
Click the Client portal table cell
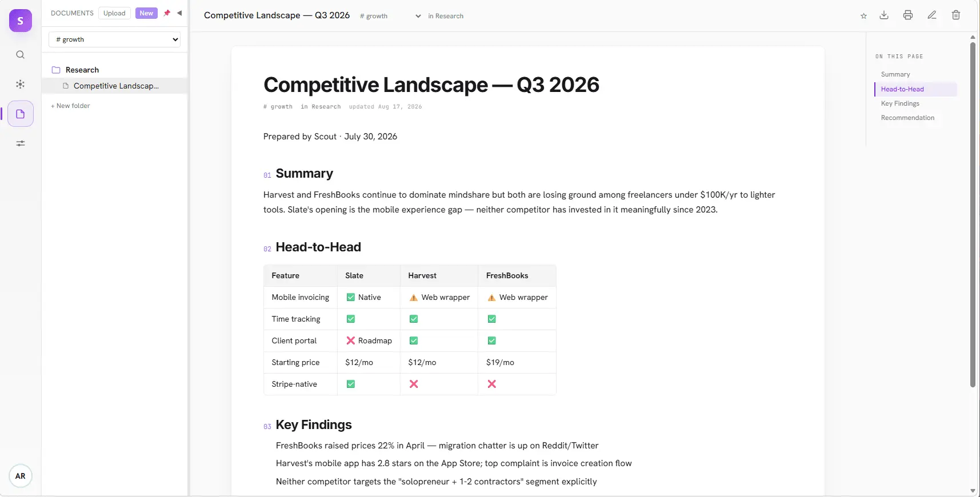coord(301,341)
